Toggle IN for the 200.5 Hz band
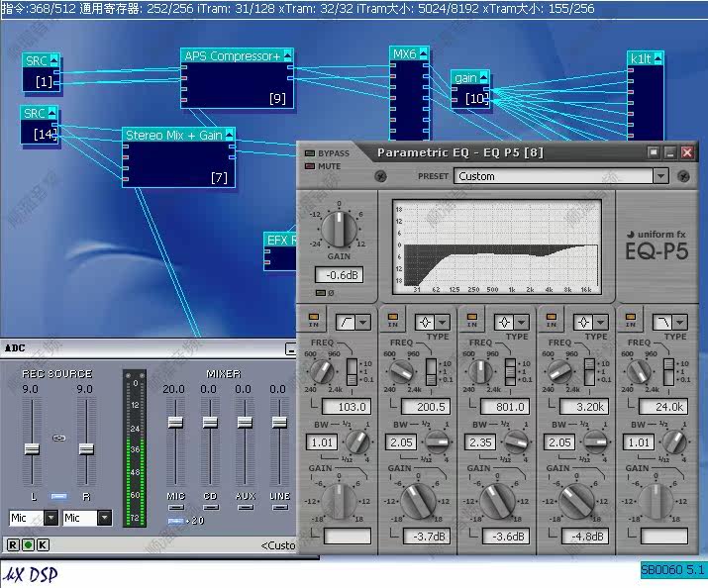 393,317
